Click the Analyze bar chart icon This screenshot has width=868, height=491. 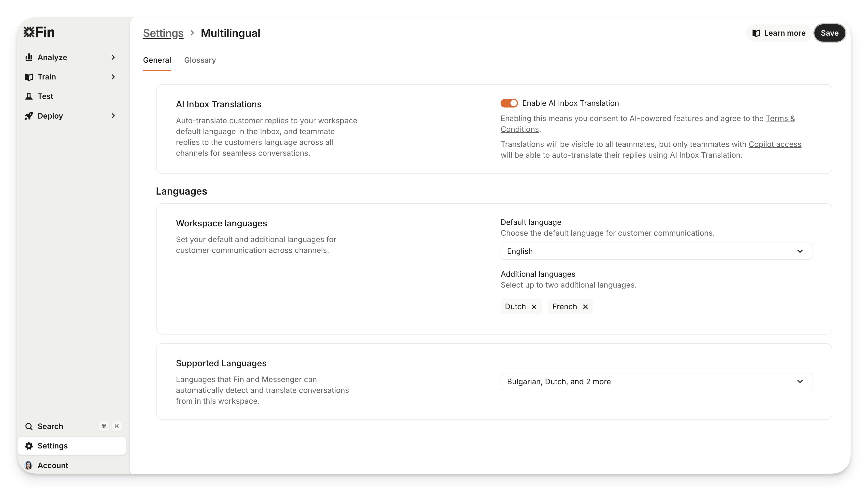(x=29, y=57)
